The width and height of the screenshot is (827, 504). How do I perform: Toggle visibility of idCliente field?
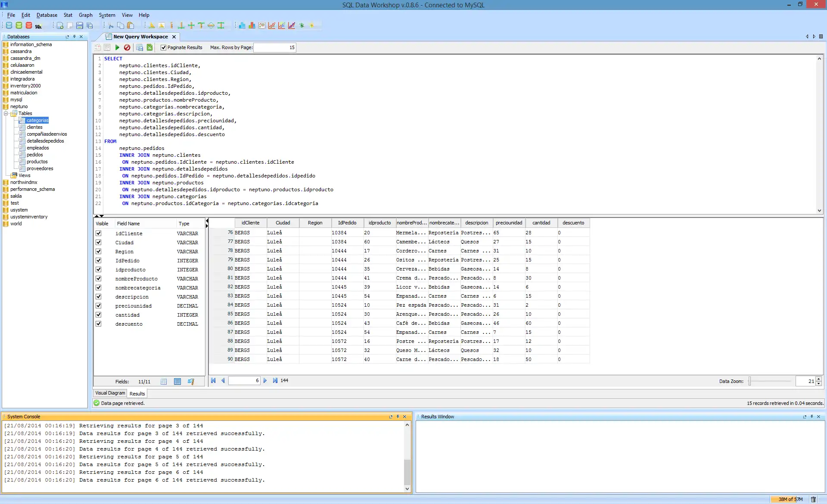pyautogui.click(x=98, y=233)
